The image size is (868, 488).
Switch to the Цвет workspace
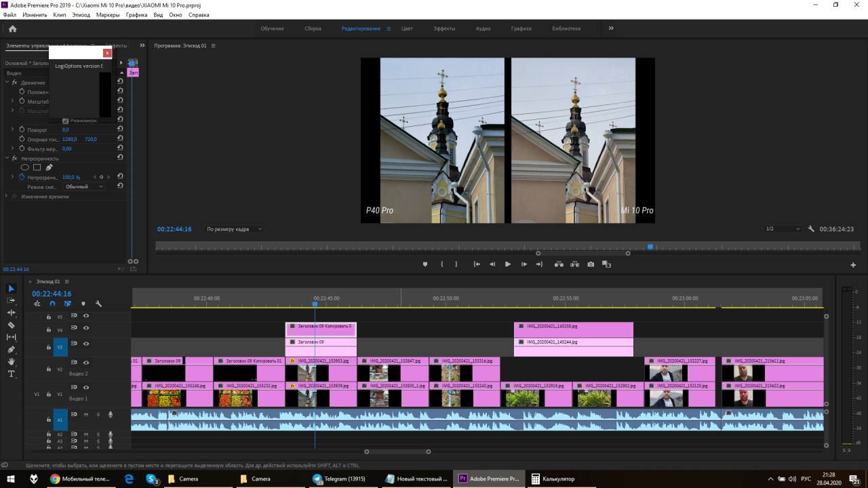pos(407,28)
